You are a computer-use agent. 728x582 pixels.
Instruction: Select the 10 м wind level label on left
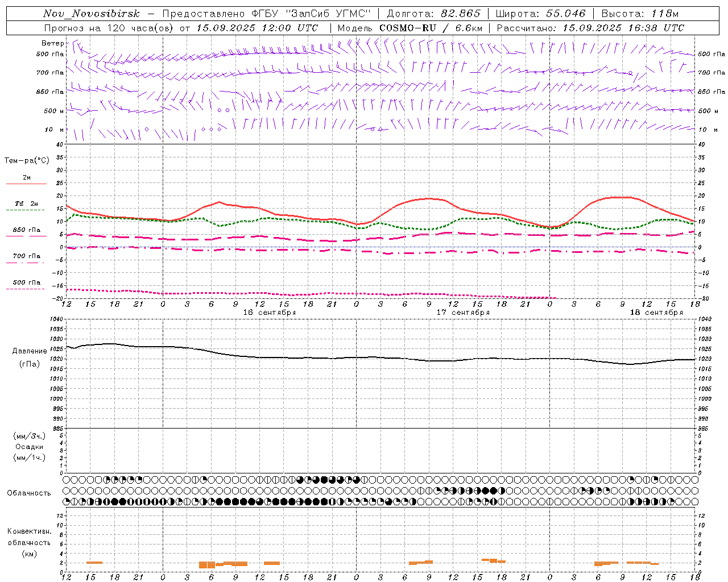[x=55, y=130]
